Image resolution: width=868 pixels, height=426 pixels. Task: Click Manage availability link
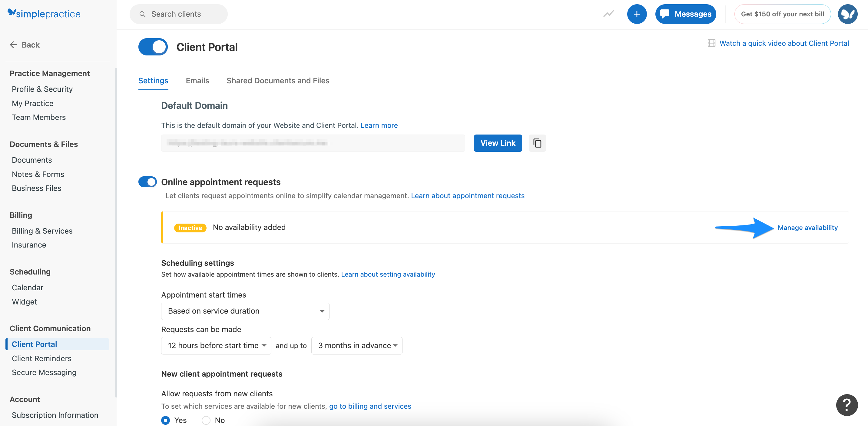click(x=807, y=228)
